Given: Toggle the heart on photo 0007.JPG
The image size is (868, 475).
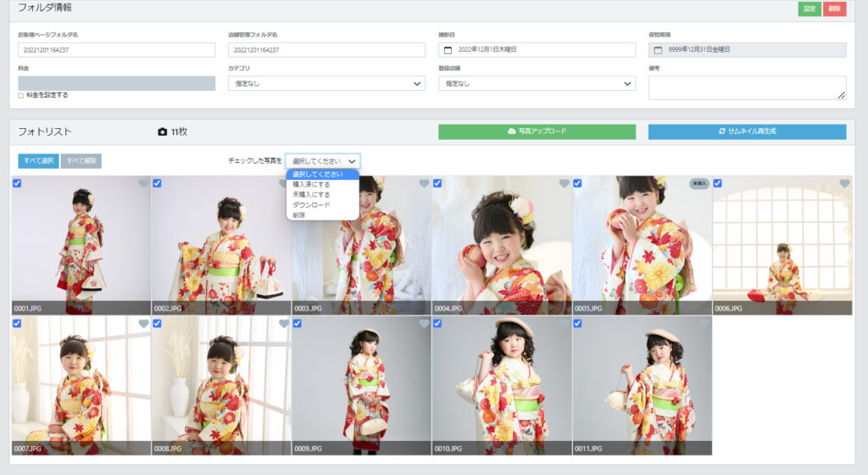Looking at the screenshot, I should tap(143, 323).
